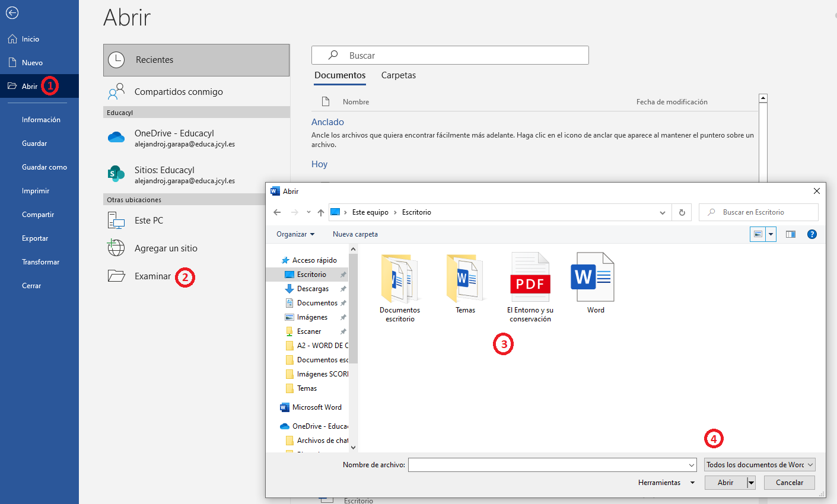Viewport: 837px width, 504px height.
Task: Click Este equipo in the address path
Action: pos(370,212)
